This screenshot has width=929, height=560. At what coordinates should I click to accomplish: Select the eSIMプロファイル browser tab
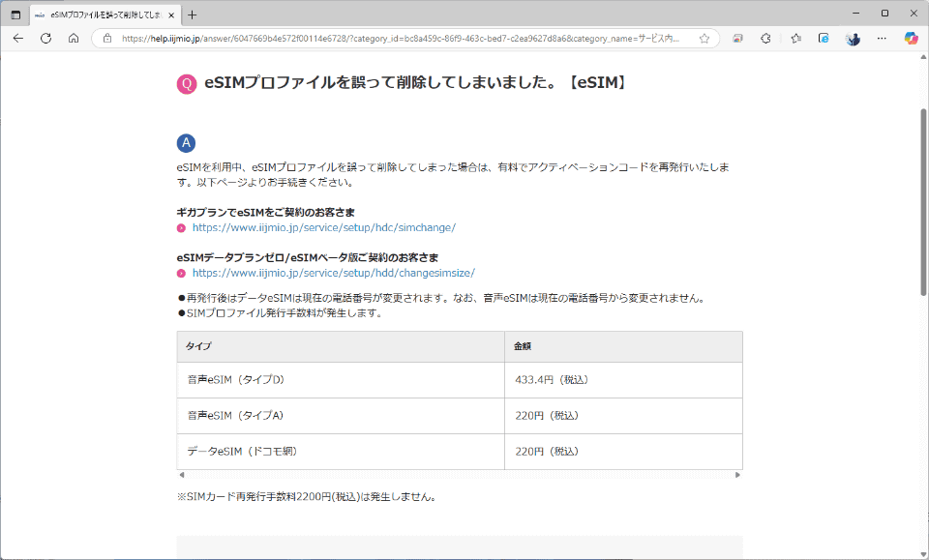[x=105, y=15]
